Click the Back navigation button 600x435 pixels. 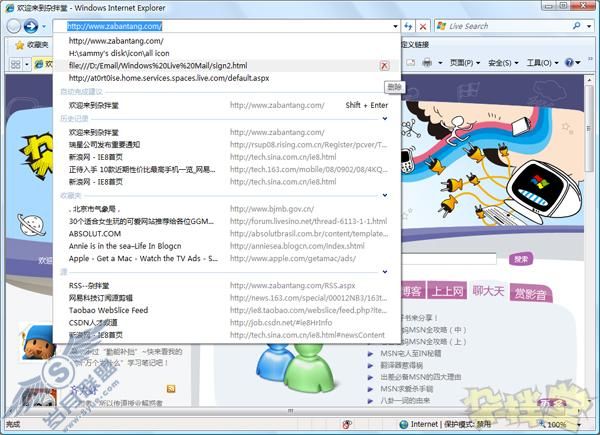click(14, 26)
